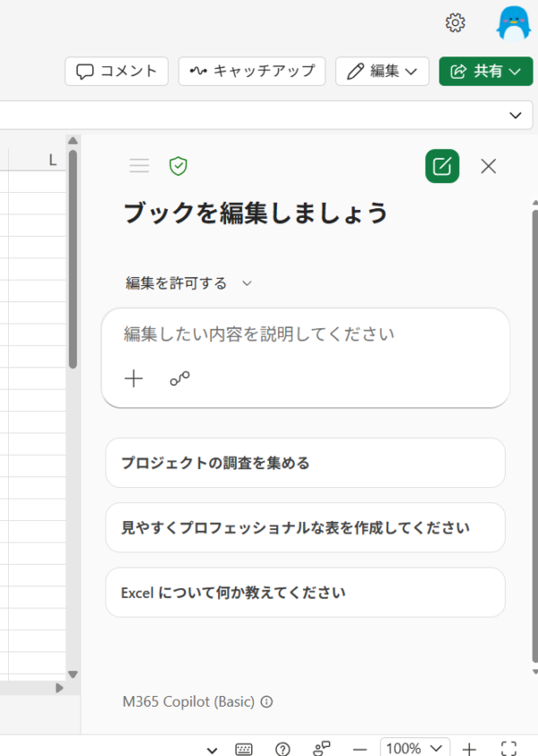Open the Copilot hamburger menu
The width and height of the screenshot is (538, 756).
(139, 166)
